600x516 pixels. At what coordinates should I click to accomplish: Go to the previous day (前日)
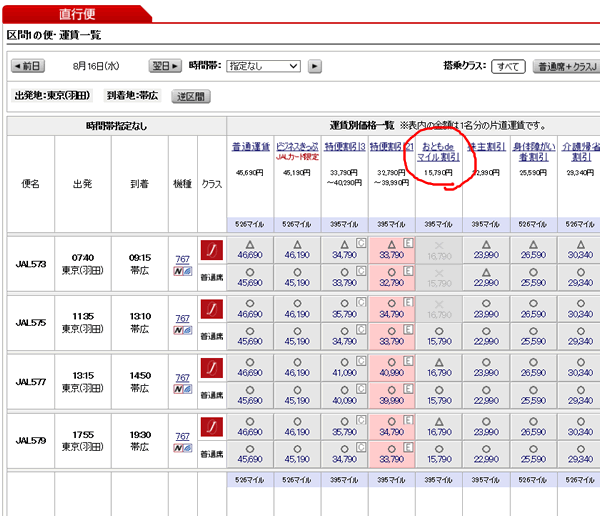click(x=28, y=66)
